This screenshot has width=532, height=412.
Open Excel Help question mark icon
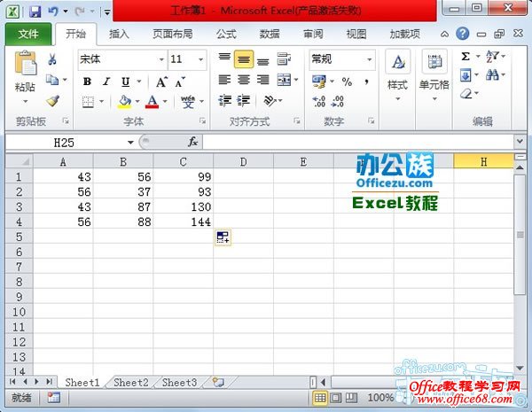click(x=463, y=34)
